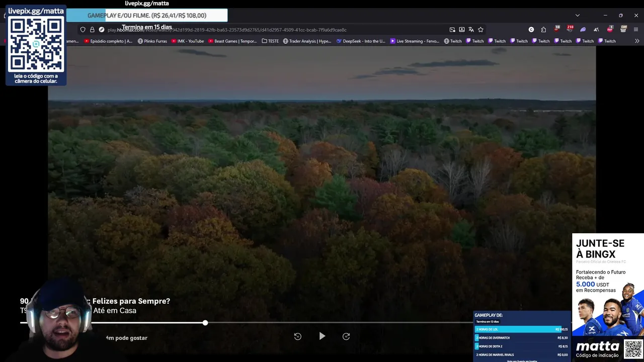Viewport: 644px width, 362px height.
Task: Click the matta referral QR code
Action: (x=633, y=349)
